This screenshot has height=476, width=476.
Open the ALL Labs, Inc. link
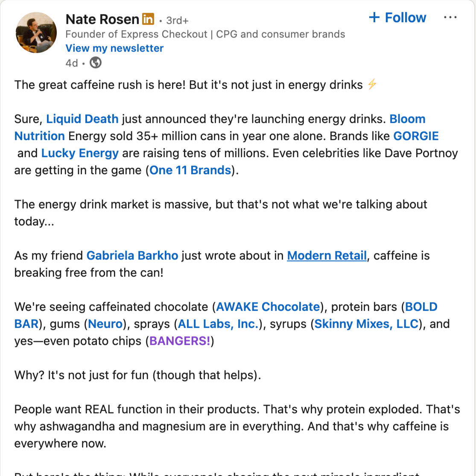218,324
